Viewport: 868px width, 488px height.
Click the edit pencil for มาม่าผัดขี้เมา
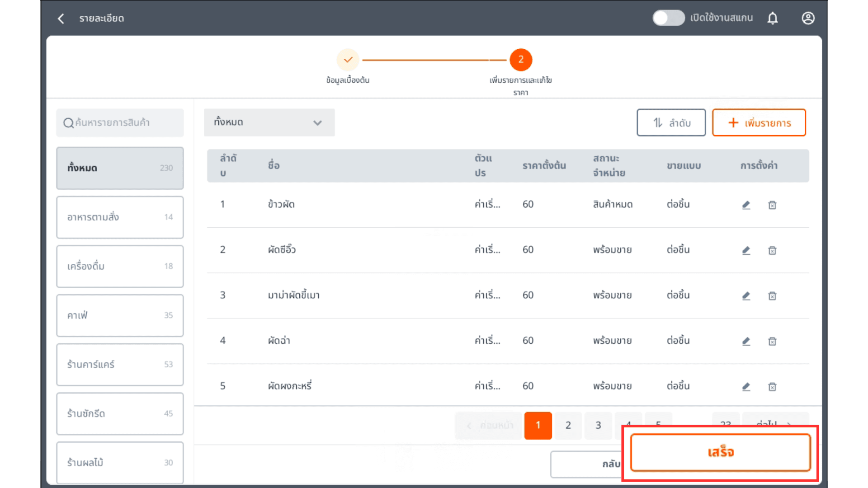pyautogui.click(x=746, y=296)
